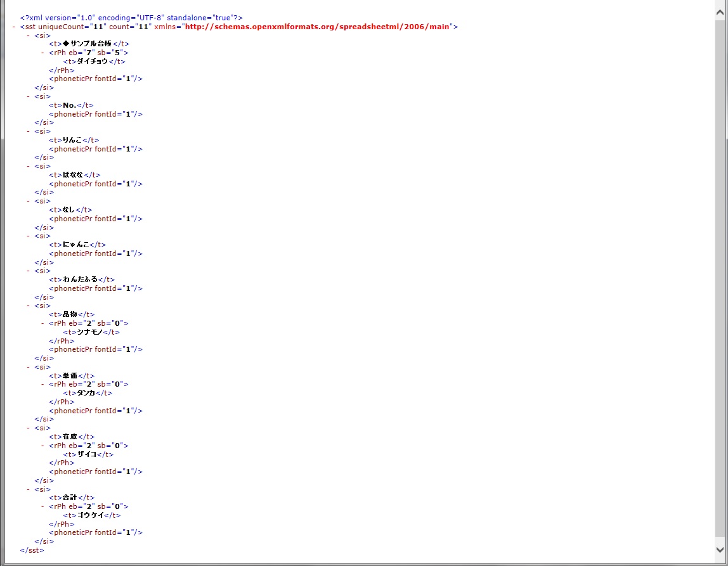Click the phonetic text タンカ
Screen dimensions: 728x566
point(86,393)
